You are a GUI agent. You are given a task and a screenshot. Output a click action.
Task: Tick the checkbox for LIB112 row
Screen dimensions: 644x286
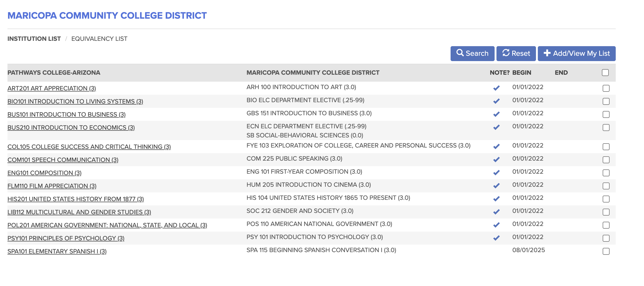pos(606,212)
